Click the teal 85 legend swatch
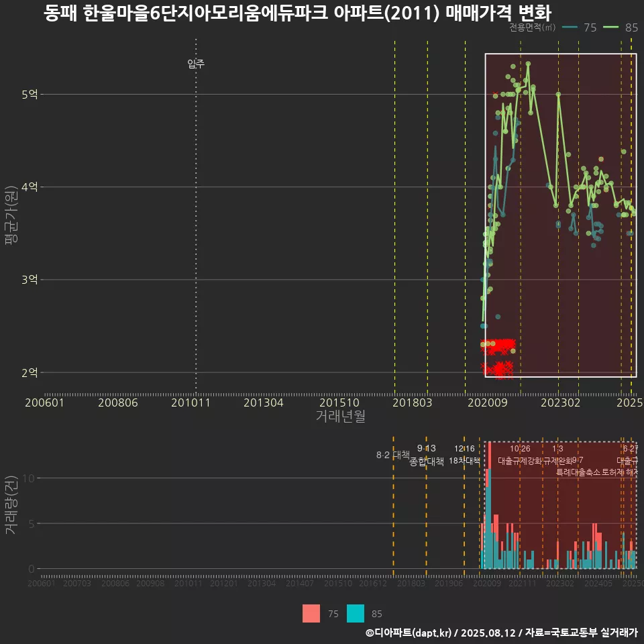The height and width of the screenshot is (644, 644). click(x=356, y=614)
